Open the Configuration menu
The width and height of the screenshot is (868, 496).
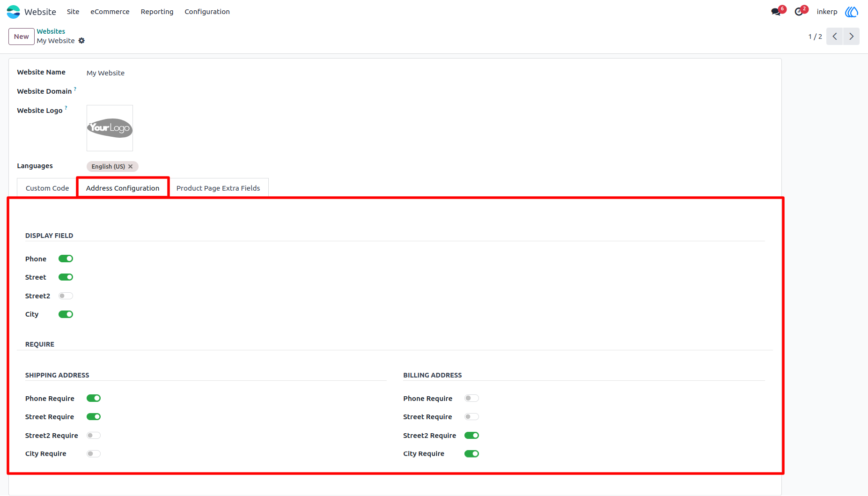click(x=207, y=12)
